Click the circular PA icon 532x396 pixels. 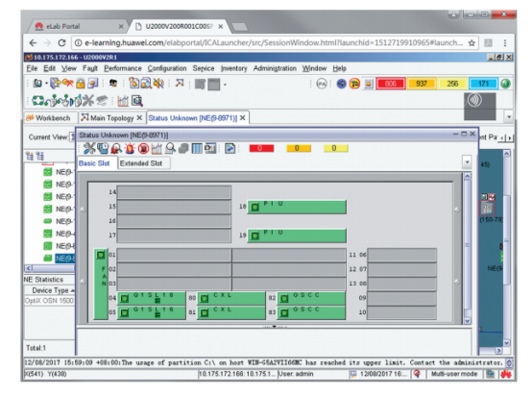click(x=322, y=84)
